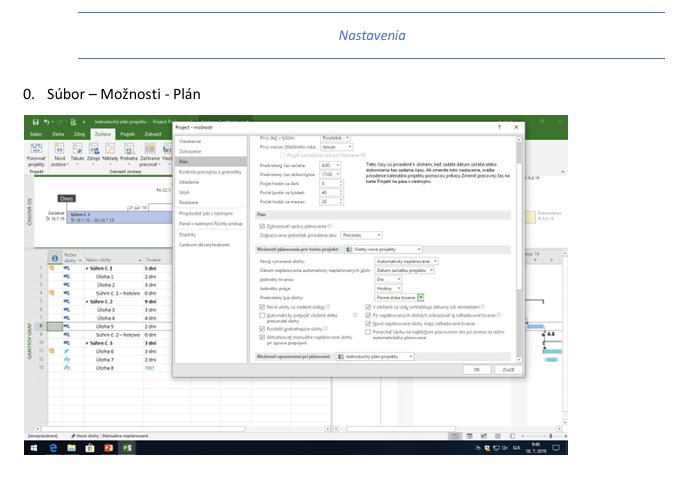Select Zobrazenie in the options sidebar
692x481 pixels.
pos(211,151)
